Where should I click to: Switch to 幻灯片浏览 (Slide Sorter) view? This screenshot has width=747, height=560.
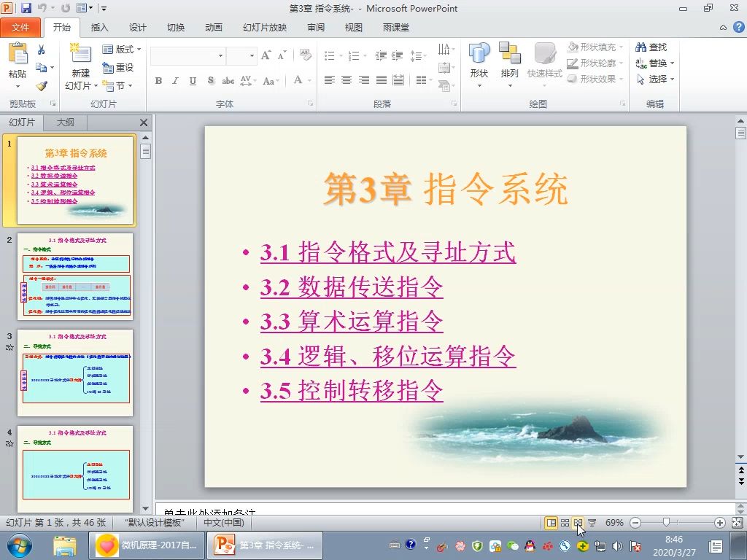[566, 522]
